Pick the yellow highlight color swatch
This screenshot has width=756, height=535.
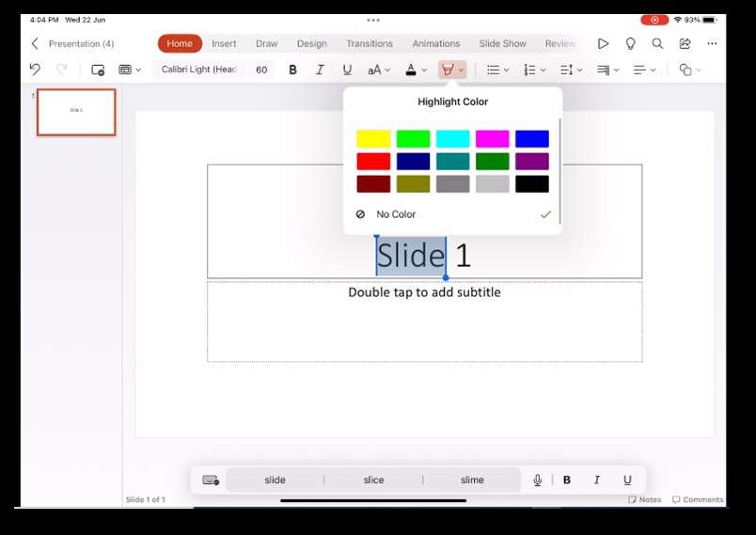[373, 139]
